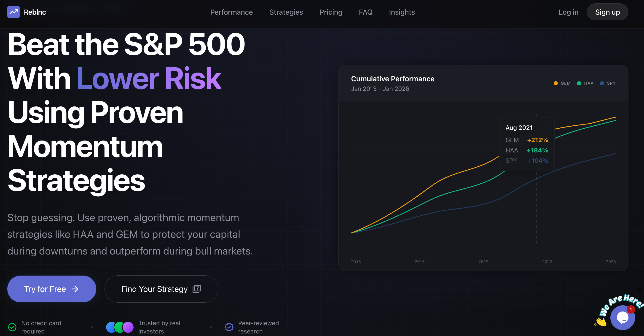Click the trusted investors avatar group
This screenshot has width=644, height=336.
click(x=120, y=327)
